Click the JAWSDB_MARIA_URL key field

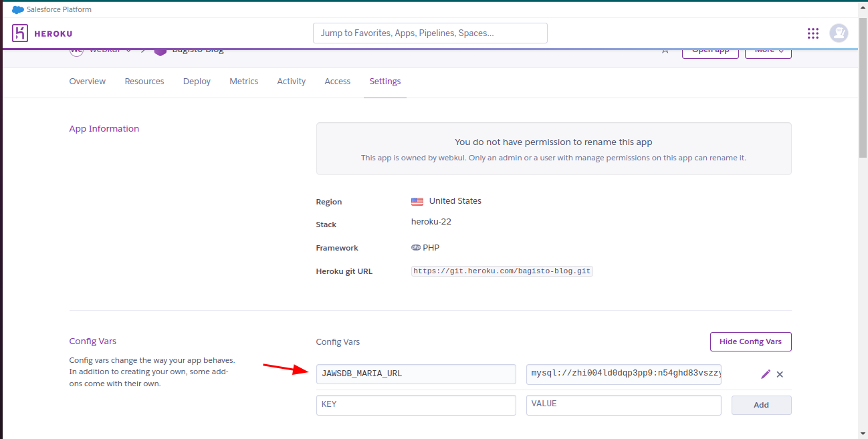coord(416,374)
